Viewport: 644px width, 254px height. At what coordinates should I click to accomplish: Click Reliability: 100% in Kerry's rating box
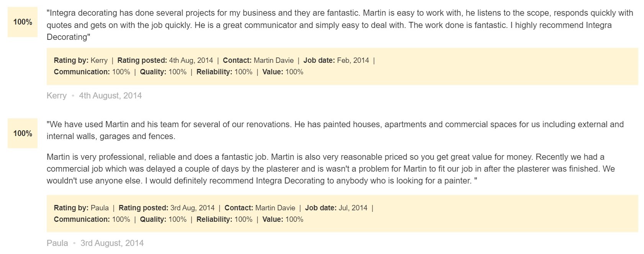(224, 72)
